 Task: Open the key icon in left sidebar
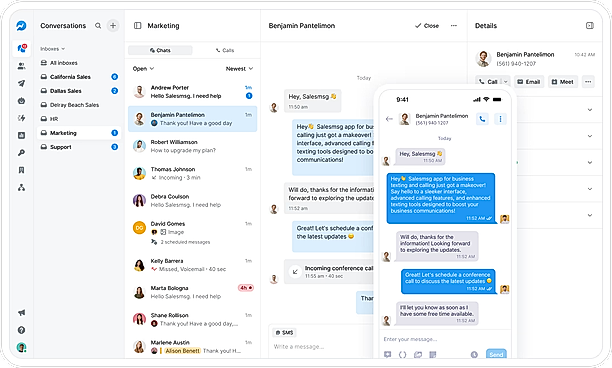(21, 153)
